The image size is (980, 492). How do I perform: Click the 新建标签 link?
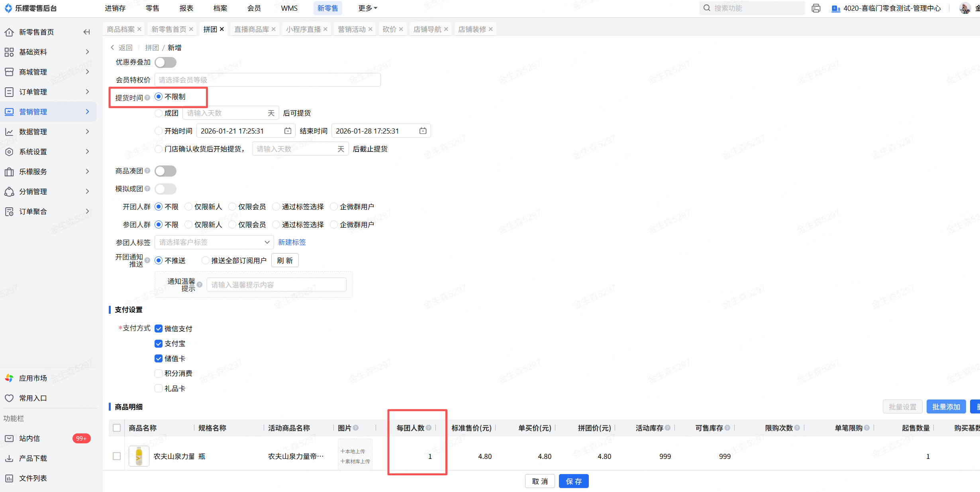pos(292,242)
